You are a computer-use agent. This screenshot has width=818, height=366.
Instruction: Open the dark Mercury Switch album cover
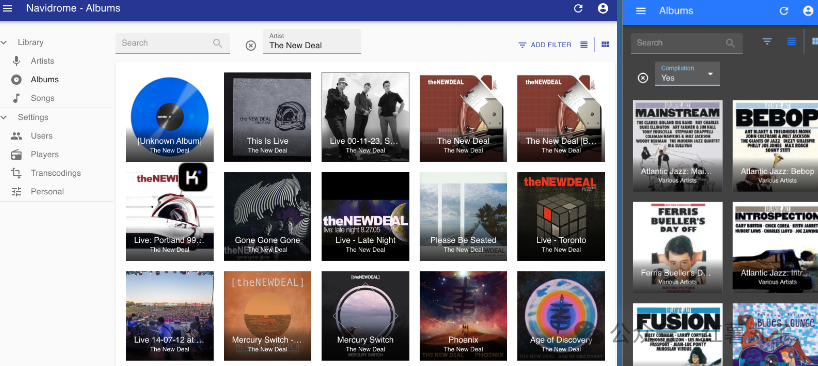pos(365,316)
